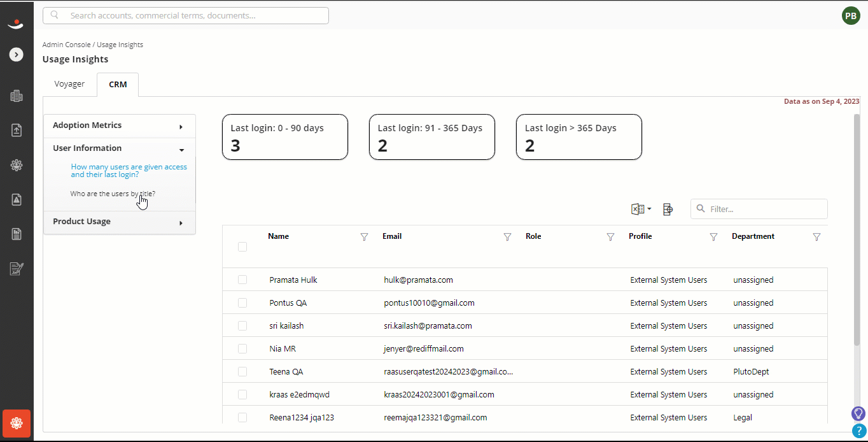Select the Last login 91 - 365 Days card

click(432, 137)
